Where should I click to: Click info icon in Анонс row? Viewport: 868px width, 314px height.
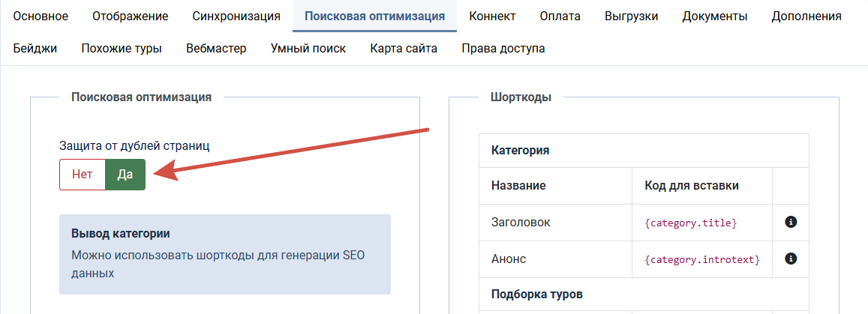pyautogui.click(x=791, y=258)
